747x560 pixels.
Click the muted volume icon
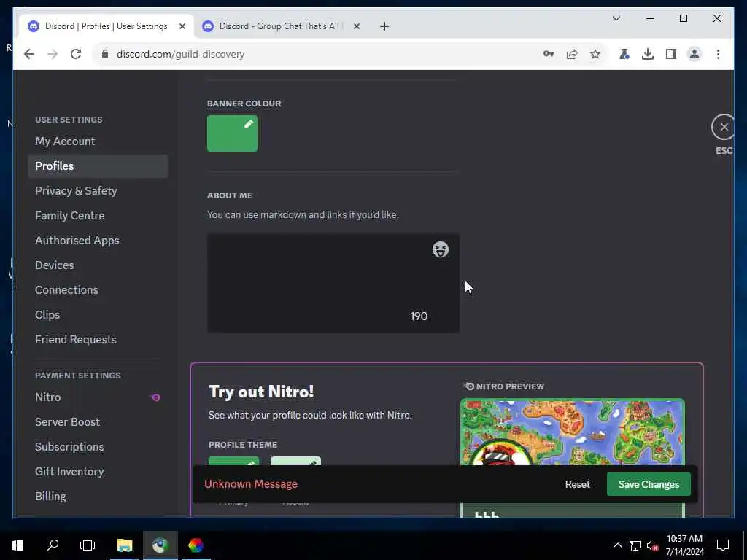tap(652, 545)
